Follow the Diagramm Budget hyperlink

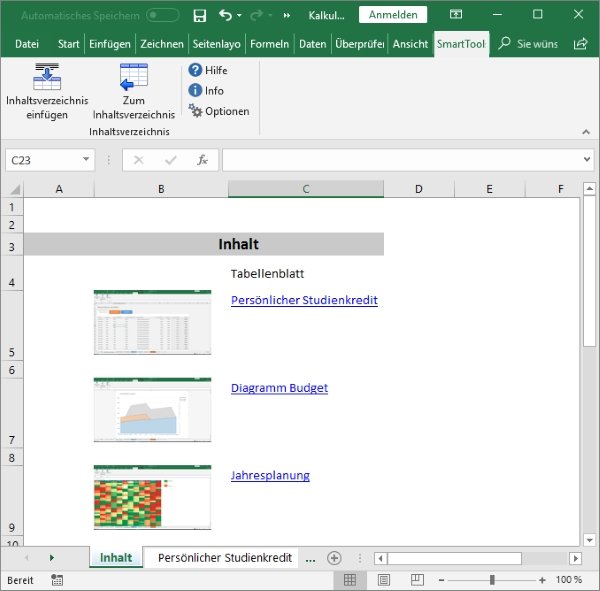tap(279, 388)
